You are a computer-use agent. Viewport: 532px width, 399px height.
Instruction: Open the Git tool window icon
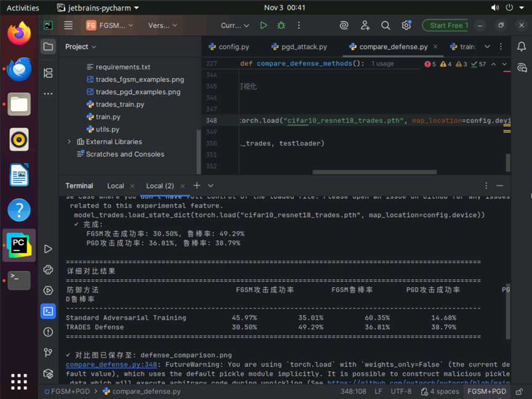tap(48, 352)
